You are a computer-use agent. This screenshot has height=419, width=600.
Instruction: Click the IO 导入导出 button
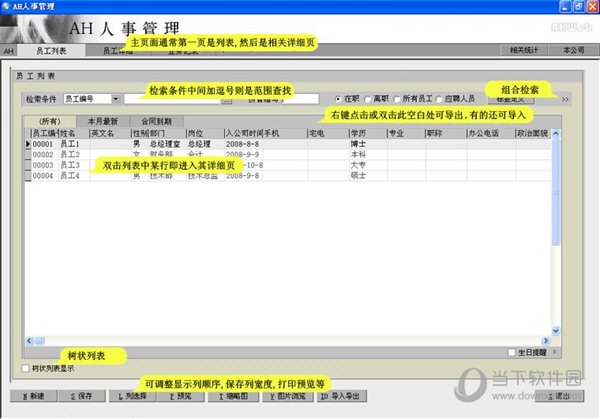click(341, 396)
